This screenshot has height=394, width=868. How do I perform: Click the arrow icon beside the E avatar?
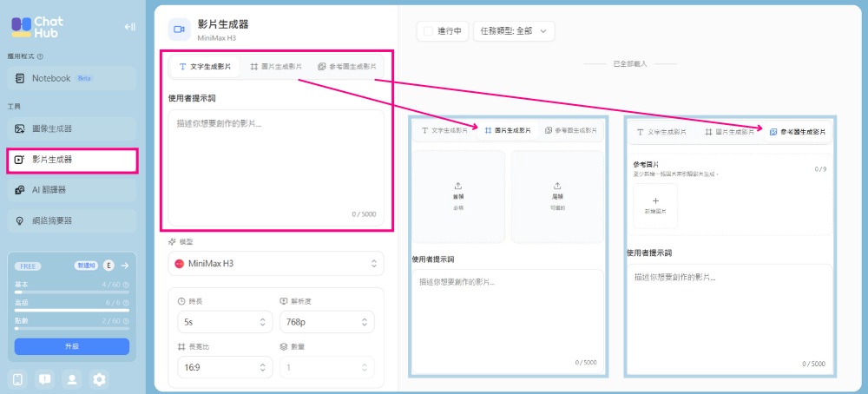(x=124, y=266)
